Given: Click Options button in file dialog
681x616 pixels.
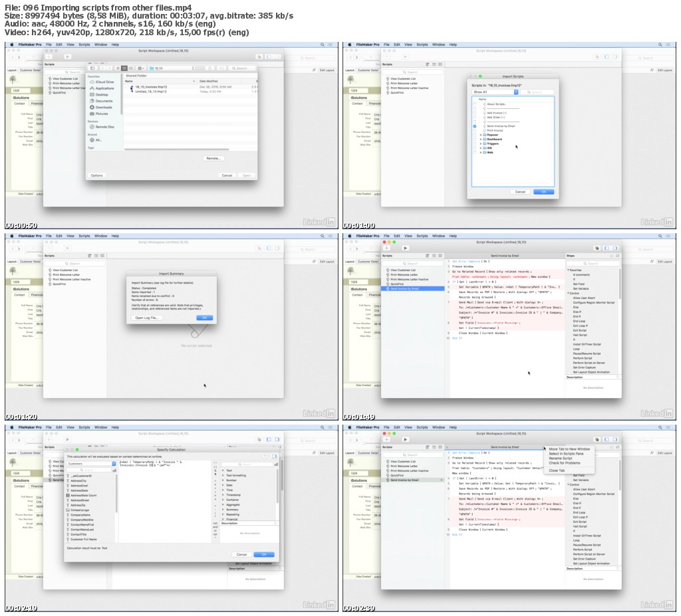Looking at the screenshot, I should (x=96, y=175).
